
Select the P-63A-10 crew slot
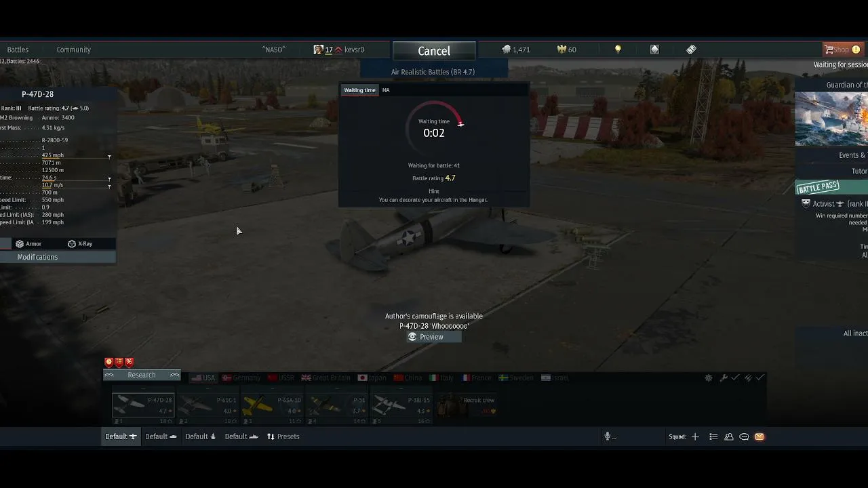click(272, 405)
